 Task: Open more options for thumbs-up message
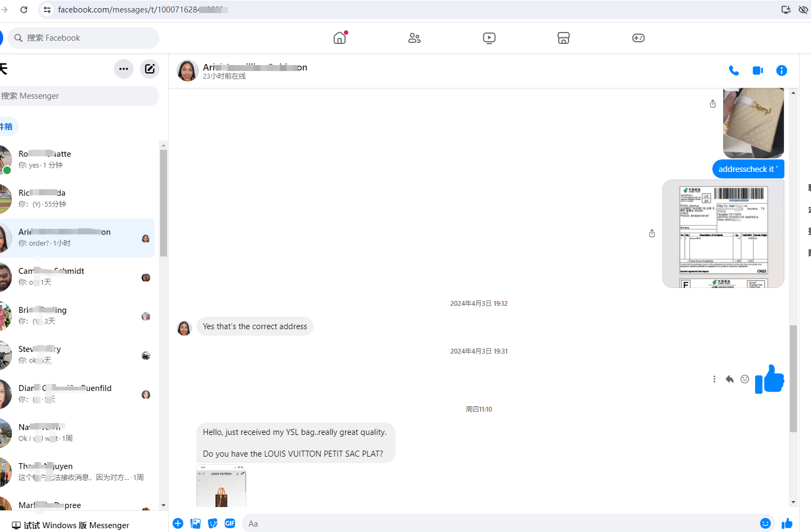(714, 379)
